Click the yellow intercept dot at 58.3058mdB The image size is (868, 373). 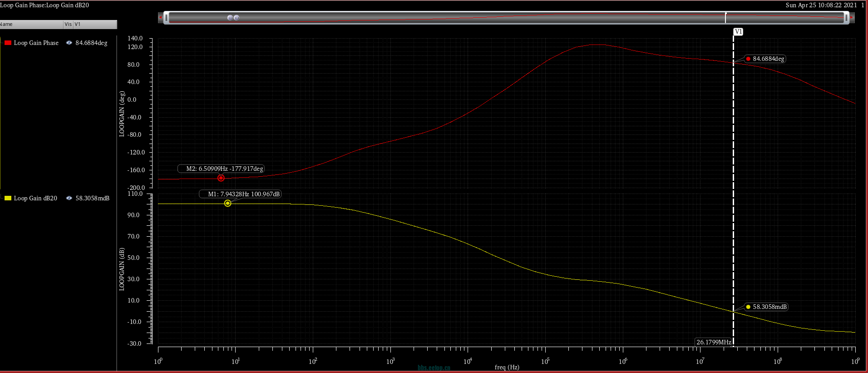click(748, 307)
